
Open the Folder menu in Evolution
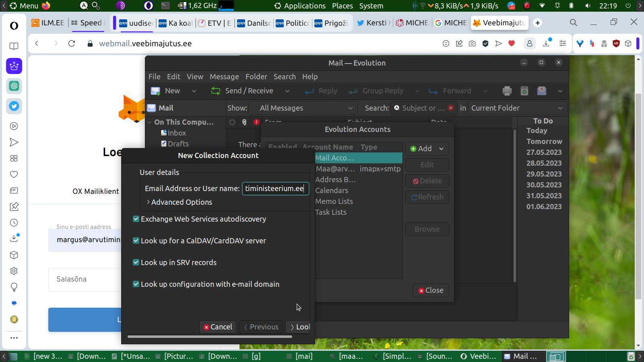[256, 76]
